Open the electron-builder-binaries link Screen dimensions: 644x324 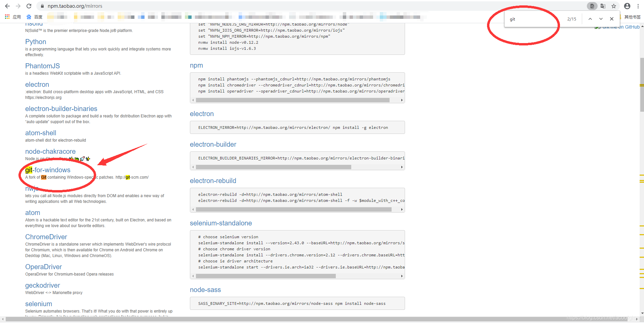click(61, 109)
